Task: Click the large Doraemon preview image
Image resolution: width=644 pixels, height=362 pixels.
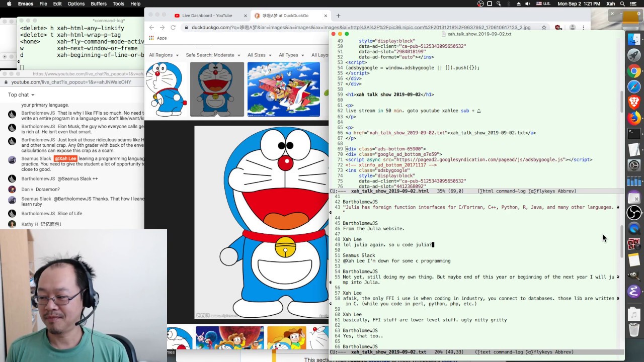Action: (x=262, y=222)
